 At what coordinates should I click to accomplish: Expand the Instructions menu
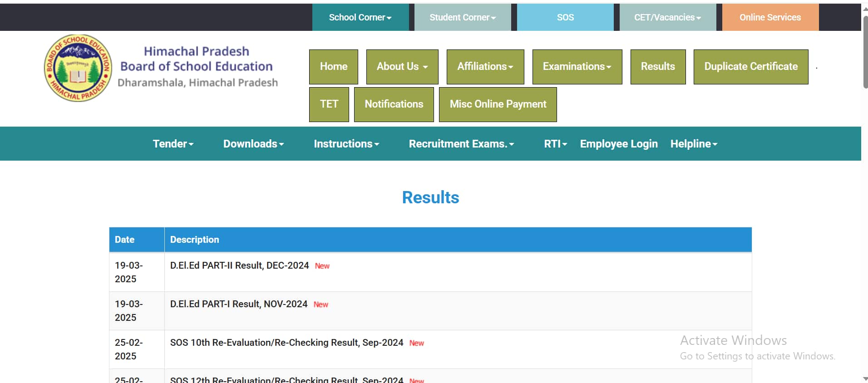click(x=346, y=144)
